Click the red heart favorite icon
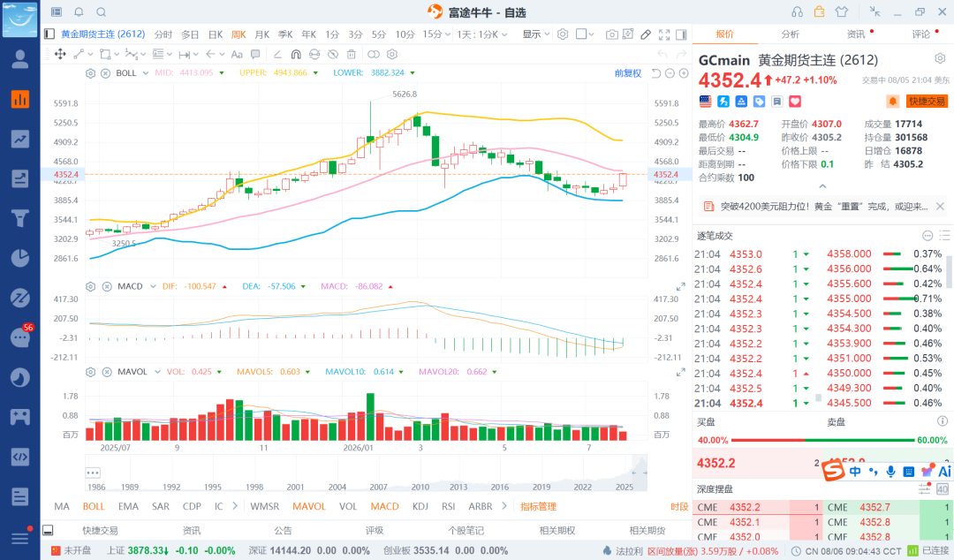954x560 pixels. coord(795,101)
